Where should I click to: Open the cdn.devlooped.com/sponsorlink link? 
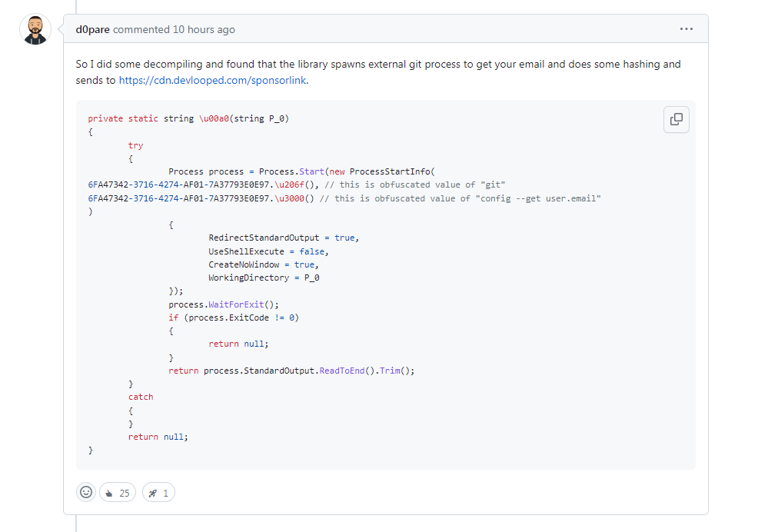213,80
